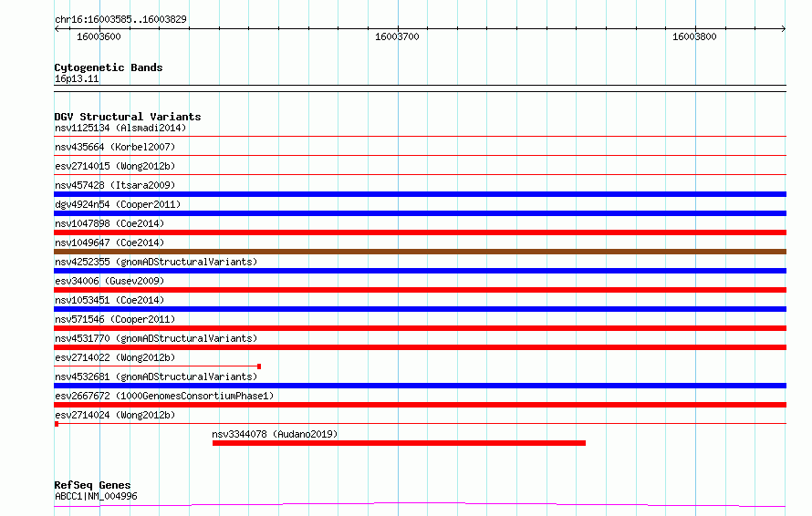Click the red bar under esv2667672
The image size is (812, 516).
[x=420, y=405]
